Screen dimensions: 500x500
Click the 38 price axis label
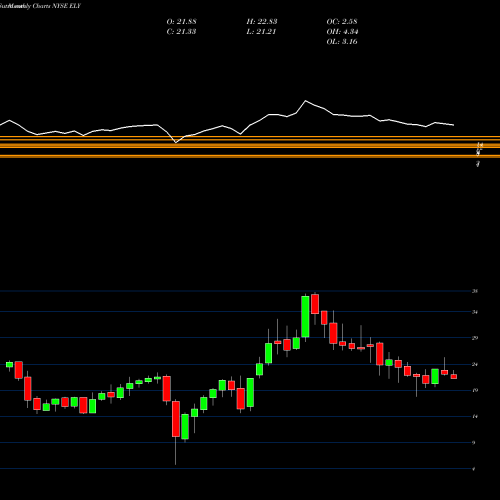tap(475, 291)
